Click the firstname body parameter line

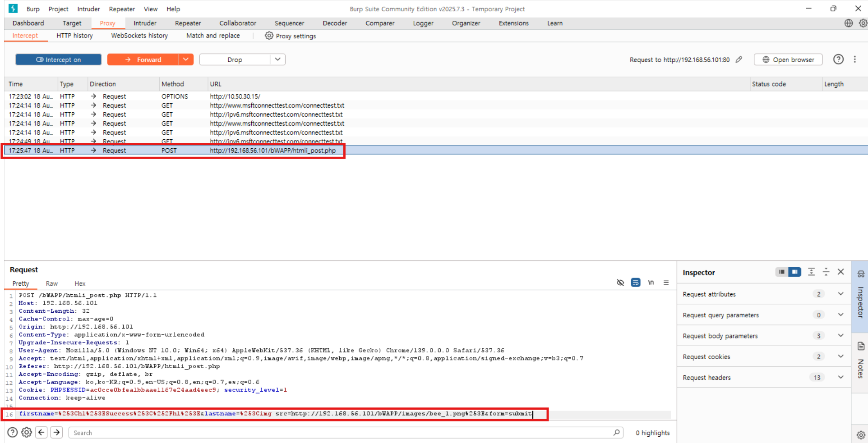click(x=275, y=414)
